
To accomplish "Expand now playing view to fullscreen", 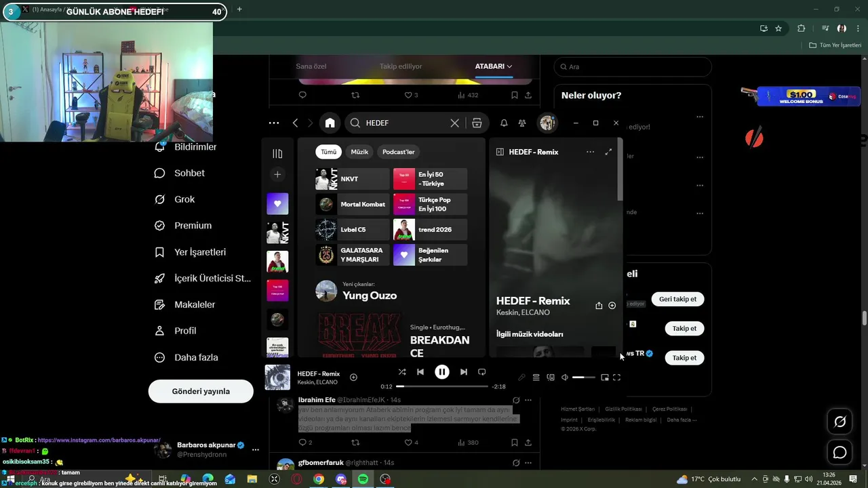I will (x=608, y=152).
